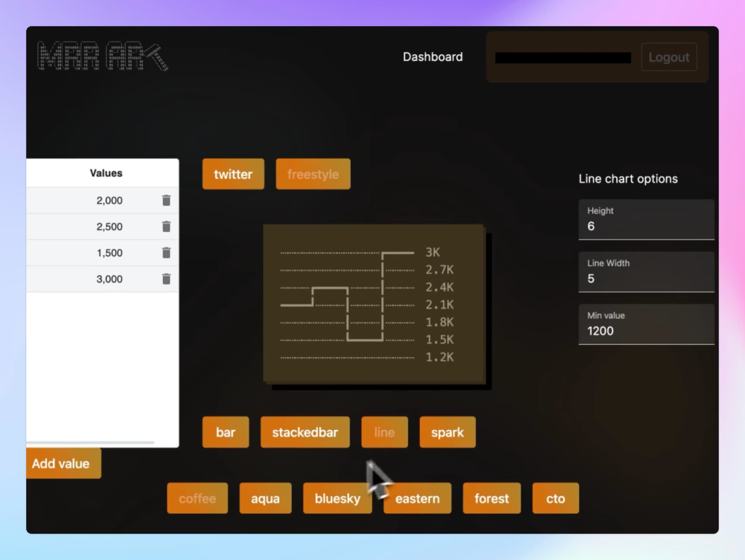The width and height of the screenshot is (745, 560).
Task: Remove the 3,000 value via trash icon
Action: pos(166,279)
